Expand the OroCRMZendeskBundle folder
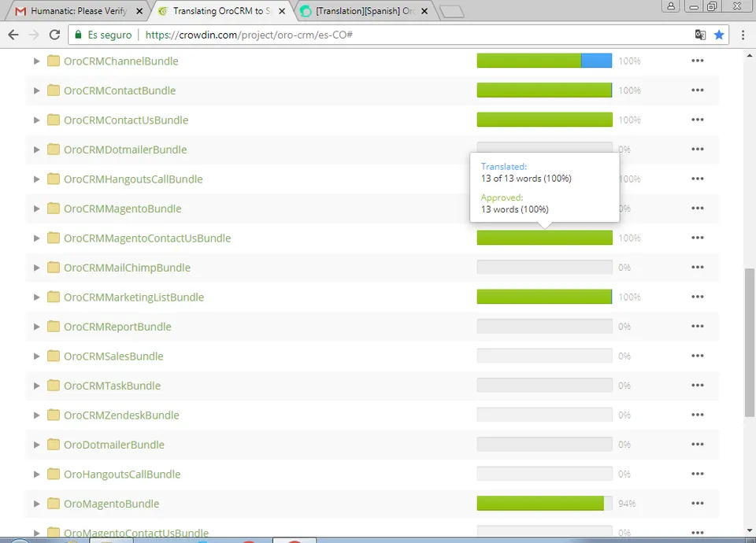 (36, 416)
